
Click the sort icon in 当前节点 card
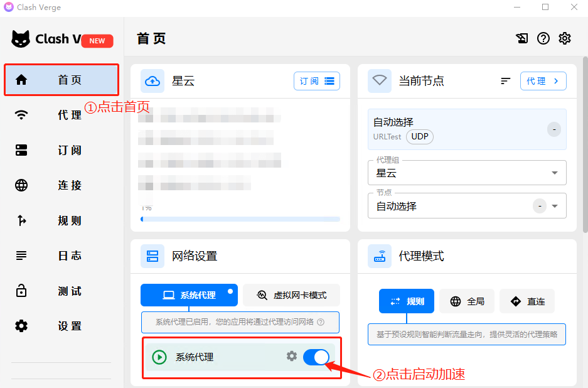(506, 81)
